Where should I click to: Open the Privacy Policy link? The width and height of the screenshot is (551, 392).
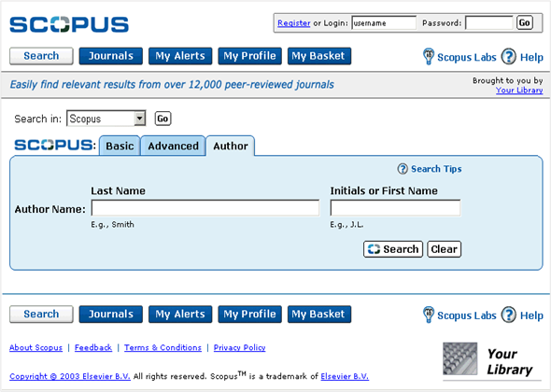pyautogui.click(x=240, y=347)
